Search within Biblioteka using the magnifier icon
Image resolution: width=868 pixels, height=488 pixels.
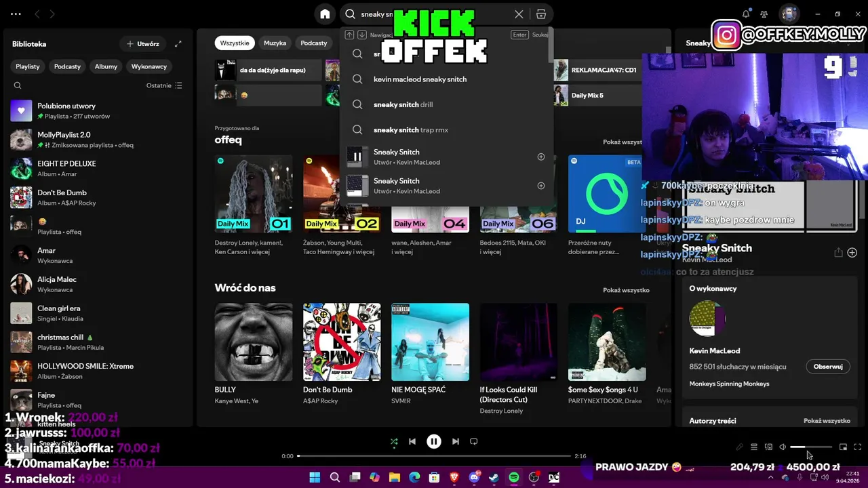coord(18,85)
